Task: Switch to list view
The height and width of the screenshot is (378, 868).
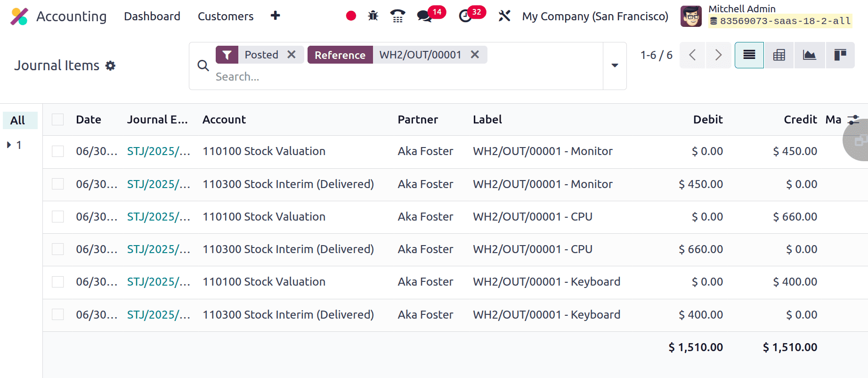Action: (749, 55)
